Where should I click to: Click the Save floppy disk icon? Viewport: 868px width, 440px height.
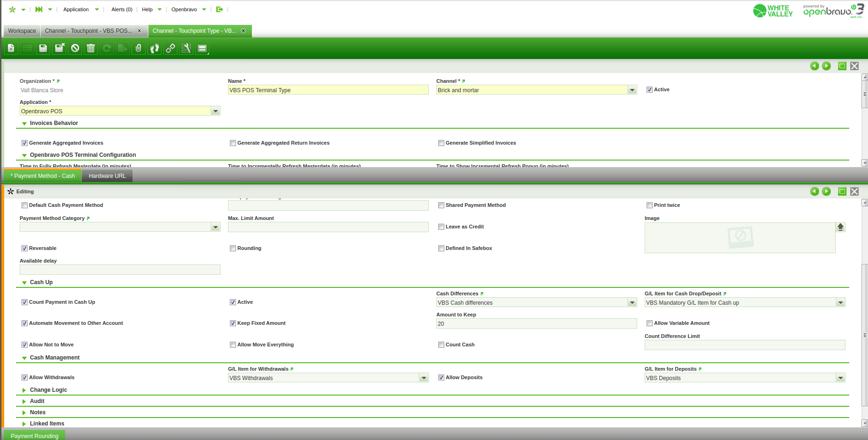point(43,48)
